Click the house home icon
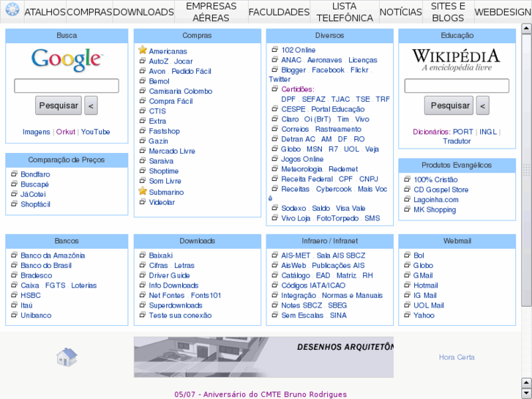This screenshot has width=532, height=399. pyautogui.click(x=67, y=357)
